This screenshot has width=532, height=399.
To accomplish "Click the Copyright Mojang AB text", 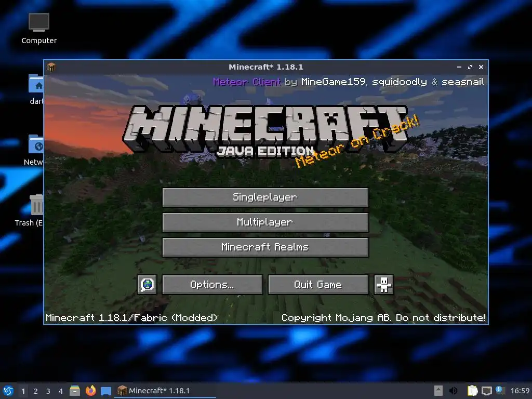I will click(x=383, y=317).
